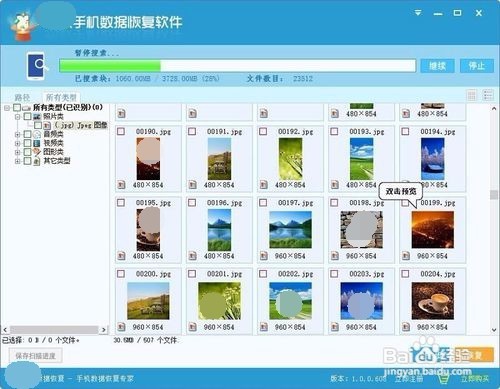Click left arrow of tree horizontal scrollbar
The width and height of the screenshot is (500, 389).
[5, 330]
